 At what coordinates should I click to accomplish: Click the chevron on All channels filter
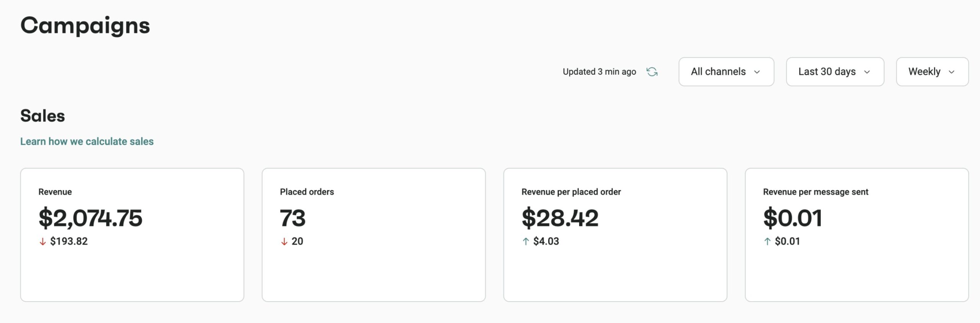[757, 72]
